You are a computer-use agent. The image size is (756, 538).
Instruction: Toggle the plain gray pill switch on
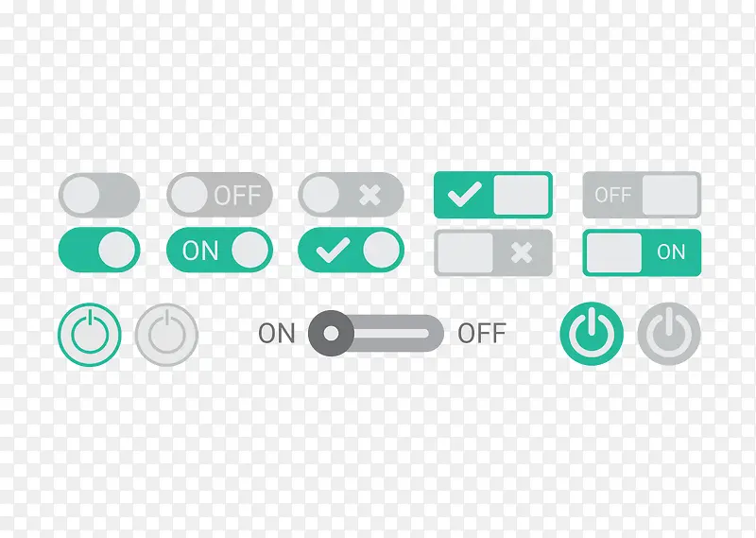(99, 195)
